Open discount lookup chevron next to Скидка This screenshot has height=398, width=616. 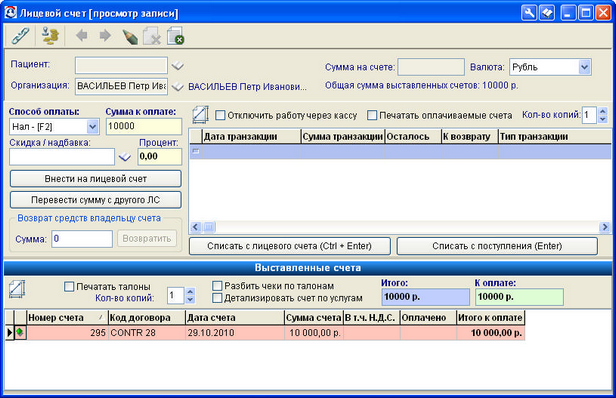(125, 157)
